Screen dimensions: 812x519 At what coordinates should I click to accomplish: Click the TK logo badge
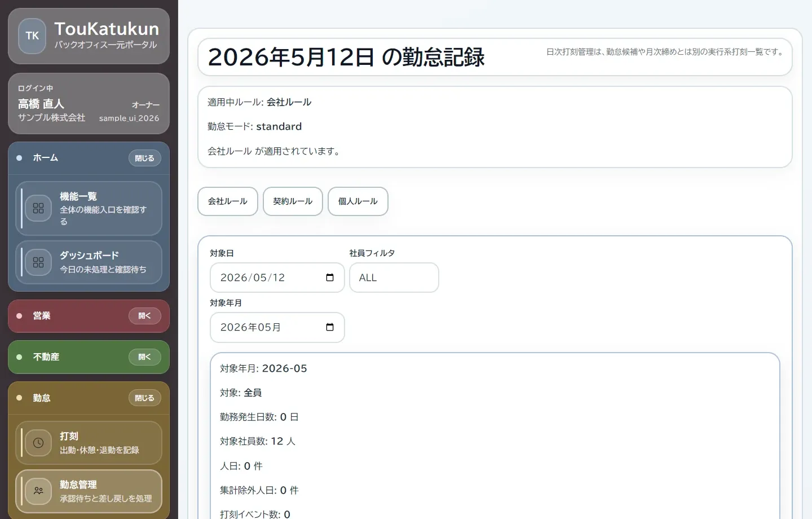tap(32, 36)
